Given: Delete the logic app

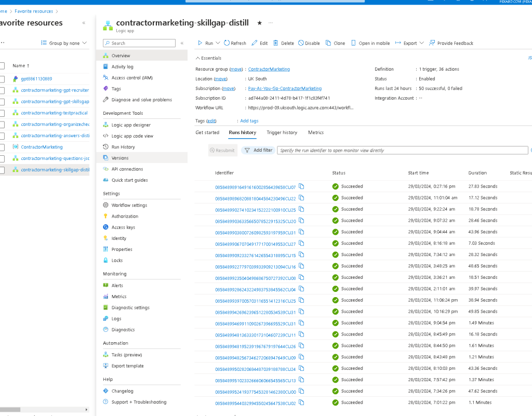Looking at the screenshot, I should [284, 43].
